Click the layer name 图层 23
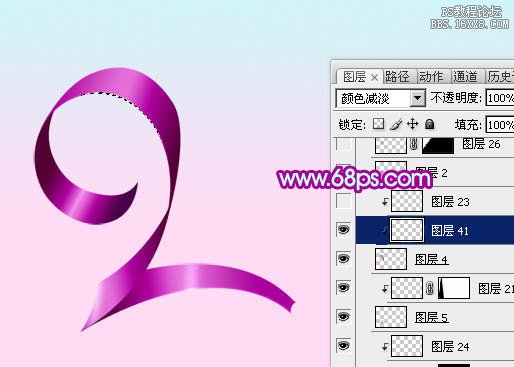514x367 pixels. 450,202
